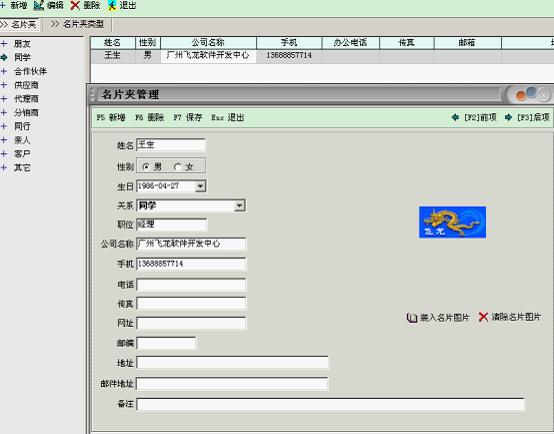Go to previous record with [F2]前项 arrow
The width and height of the screenshot is (554, 434).
pos(455,117)
